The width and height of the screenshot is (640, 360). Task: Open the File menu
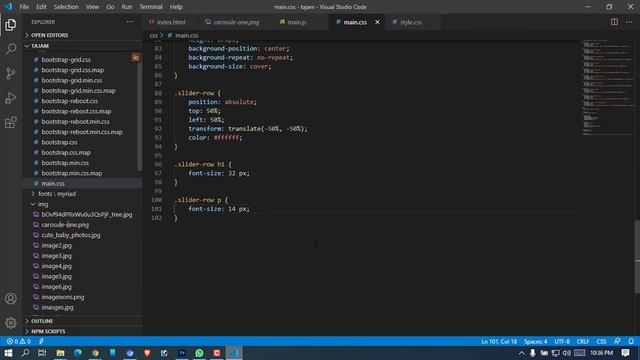[x=24, y=7]
